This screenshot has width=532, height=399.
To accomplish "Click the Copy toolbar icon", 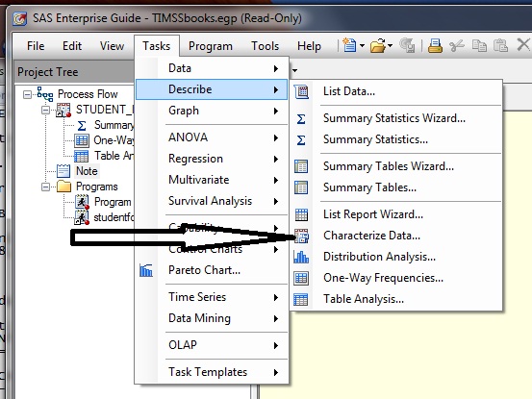I will 479,45.
